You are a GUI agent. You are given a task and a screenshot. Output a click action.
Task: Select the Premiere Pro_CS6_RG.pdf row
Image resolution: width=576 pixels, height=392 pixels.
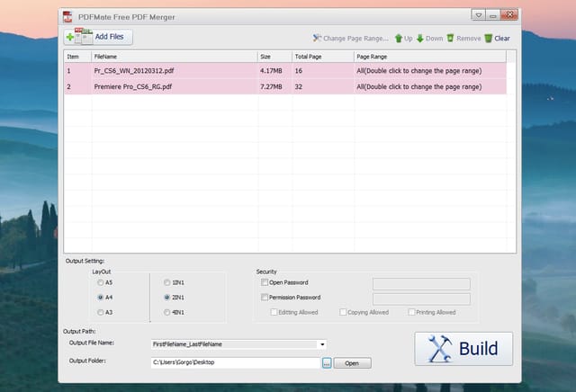tap(285, 86)
